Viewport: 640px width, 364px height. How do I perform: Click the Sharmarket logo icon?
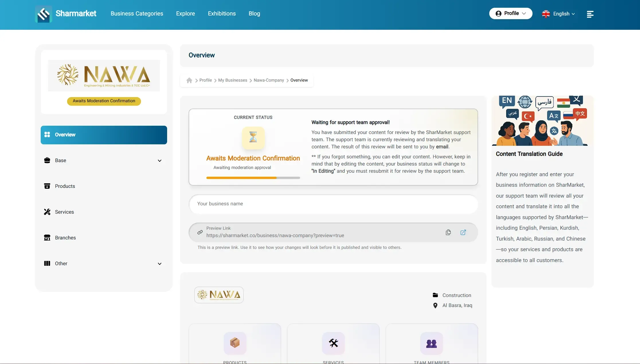tap(44, 14)
